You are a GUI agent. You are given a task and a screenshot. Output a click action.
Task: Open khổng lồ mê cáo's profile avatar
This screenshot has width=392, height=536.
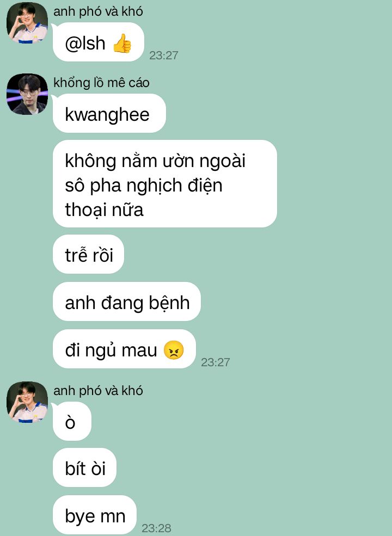tap(27, 94)
